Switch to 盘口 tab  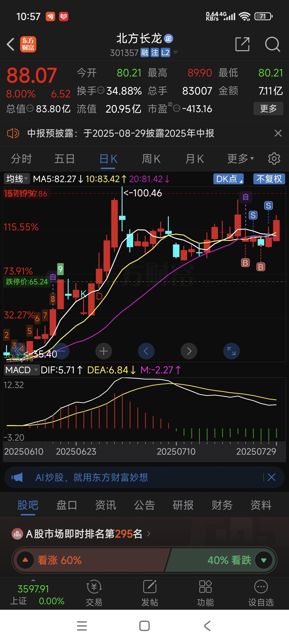coord(67,505)
